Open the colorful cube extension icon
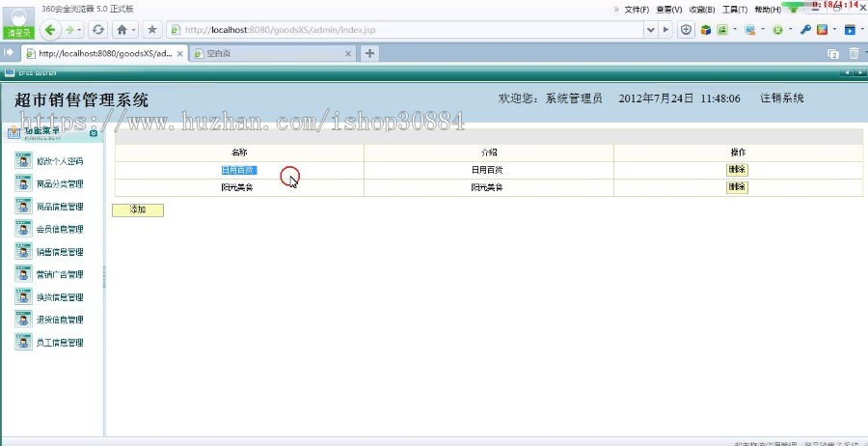The height and width of the screenshot is (446, 868). pos(705,30)
